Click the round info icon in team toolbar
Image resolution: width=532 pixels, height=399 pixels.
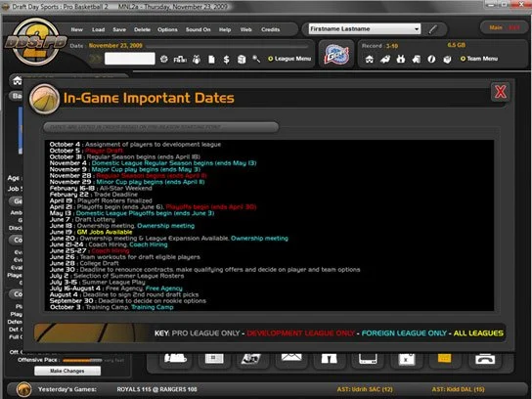(x=431, y=59)
